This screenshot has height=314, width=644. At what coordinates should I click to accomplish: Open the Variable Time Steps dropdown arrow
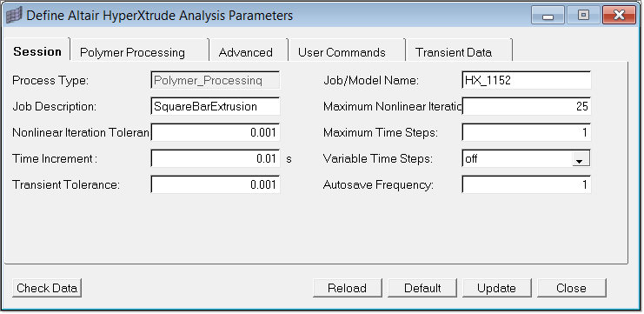580,159
